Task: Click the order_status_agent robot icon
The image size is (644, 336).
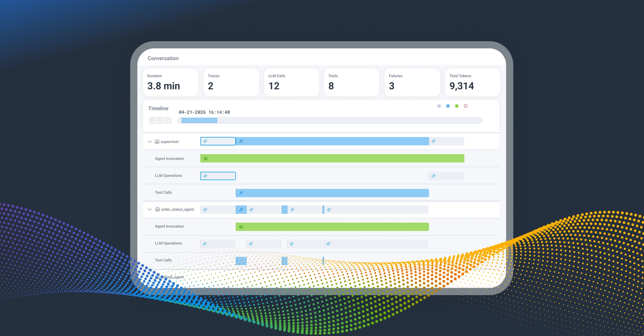Action: coord(157,210)
